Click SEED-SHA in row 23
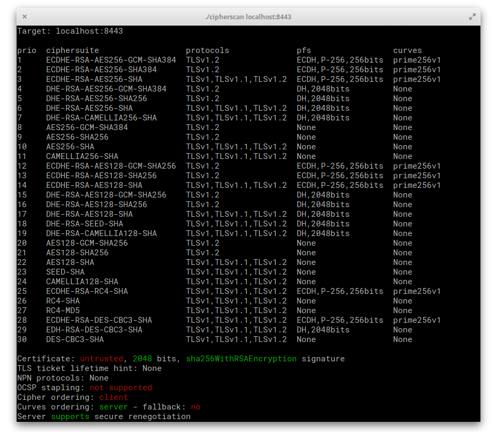Screen dimensions: 504x432 pyautogui.click(x=65, y=272)
